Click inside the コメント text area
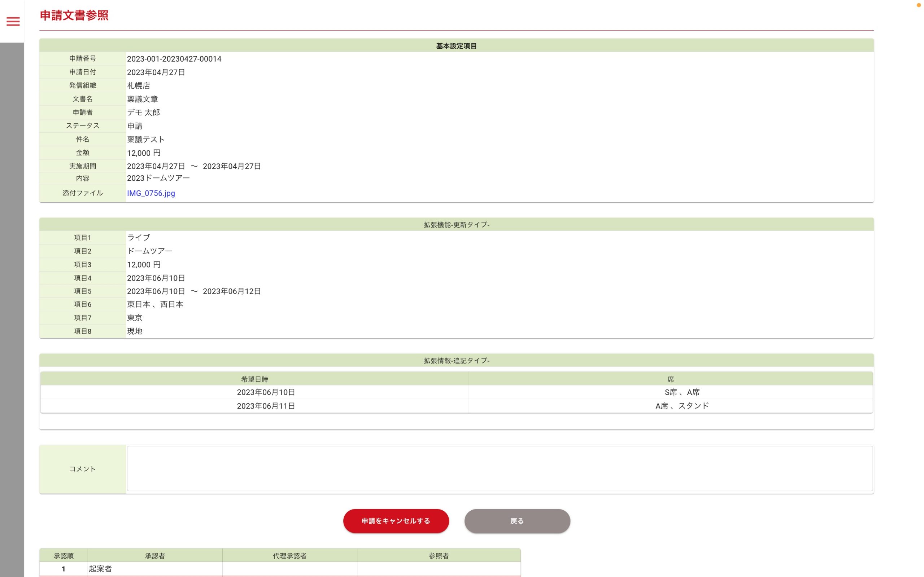The height and width of the screenshot is (577, 924). (500, 468)
